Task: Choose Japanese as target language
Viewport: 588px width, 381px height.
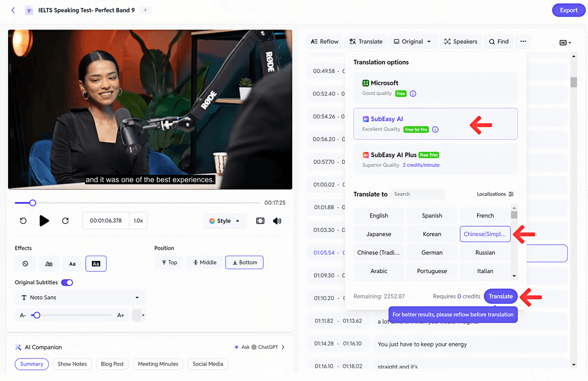Action: (x=379, y=234)
